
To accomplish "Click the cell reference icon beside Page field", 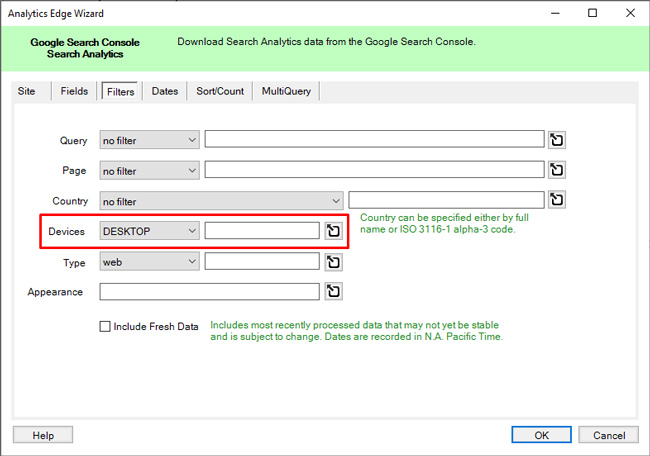I will click(x=557, y=170).
